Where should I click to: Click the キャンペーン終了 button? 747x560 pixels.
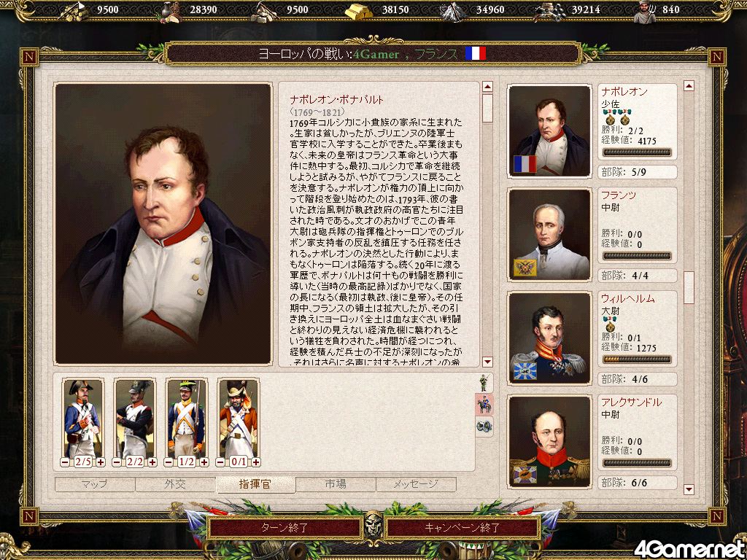pyautogui.click(x=462, y=528)
